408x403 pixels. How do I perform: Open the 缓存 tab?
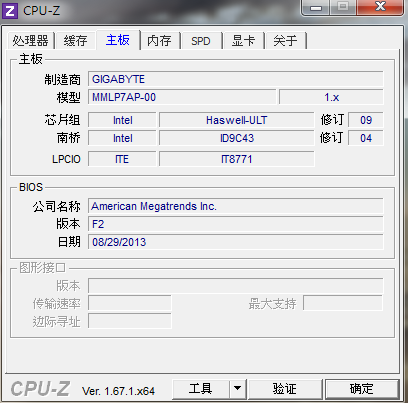click(76, 41)
